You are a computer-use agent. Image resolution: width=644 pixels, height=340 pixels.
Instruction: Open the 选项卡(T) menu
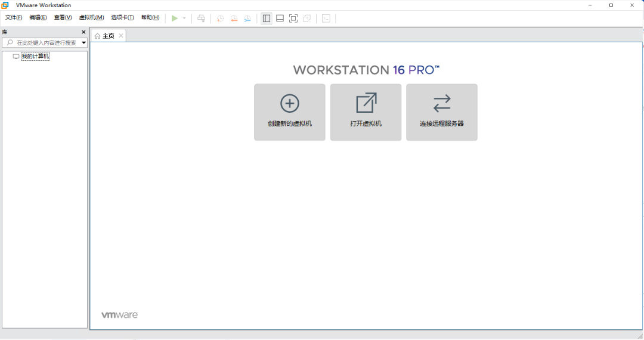[122, 17]
